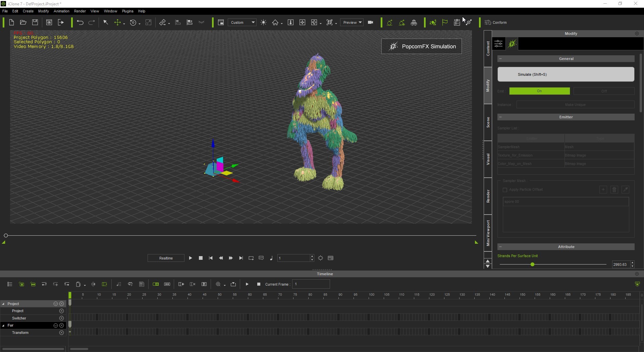
Task: Jump to the start frame
Action: 211,258
